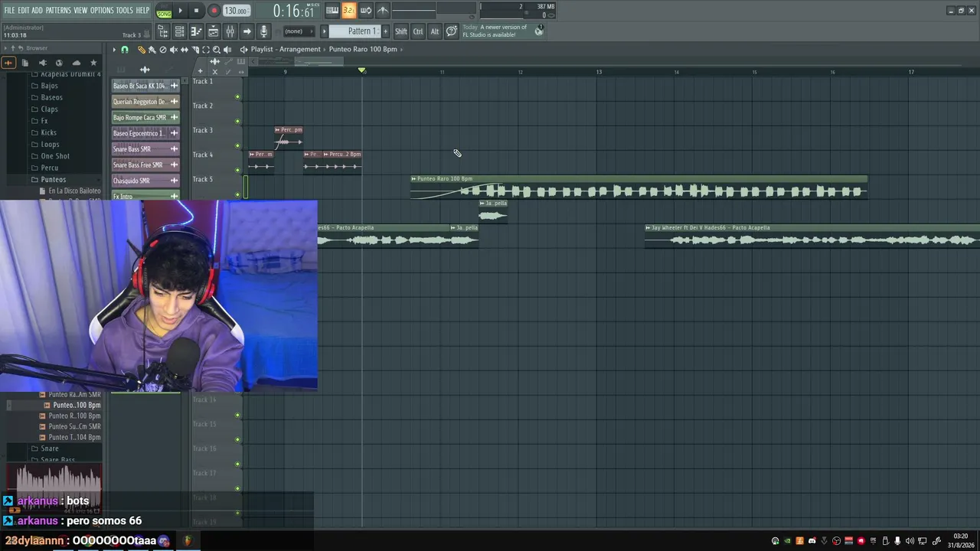
Task: Select the Snare Bass SMR picker clip
Action: [x=145, y=149]
